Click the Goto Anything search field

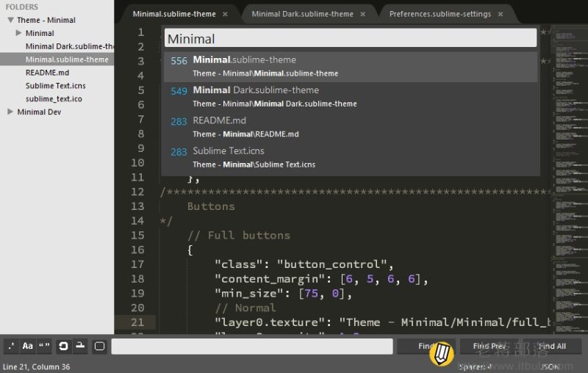[351, 38]
